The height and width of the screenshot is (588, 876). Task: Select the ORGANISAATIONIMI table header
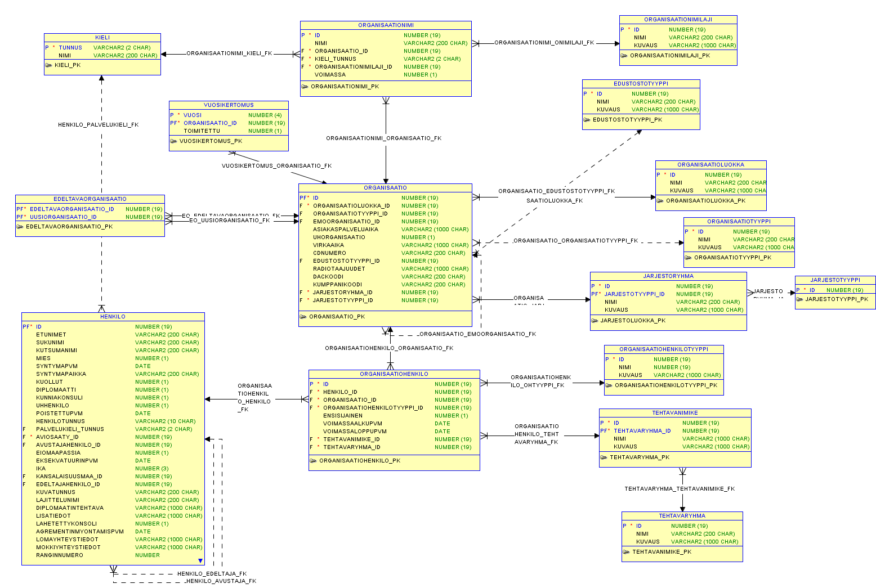click(386, 25)
